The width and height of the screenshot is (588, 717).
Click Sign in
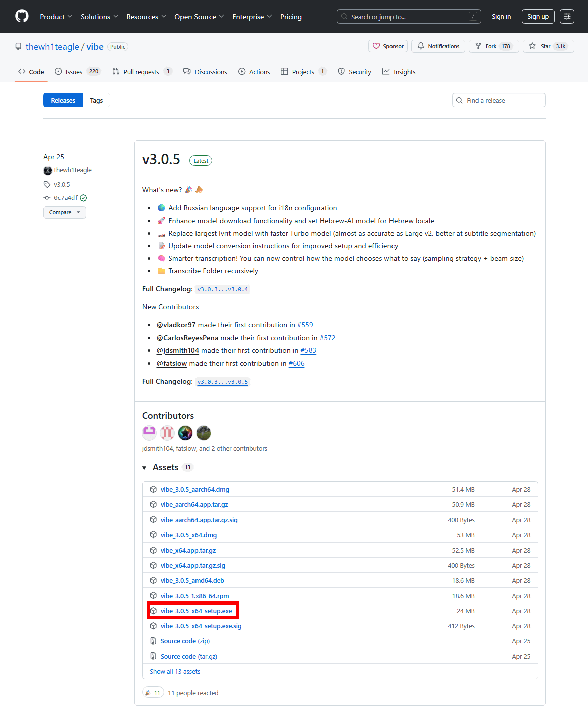click(x=501, y=16)
